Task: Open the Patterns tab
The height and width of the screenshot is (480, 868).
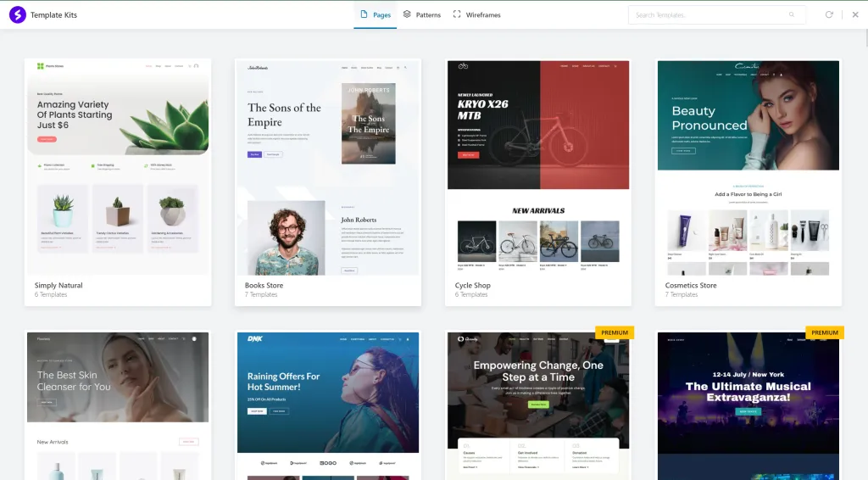Action: click(421, 14)
